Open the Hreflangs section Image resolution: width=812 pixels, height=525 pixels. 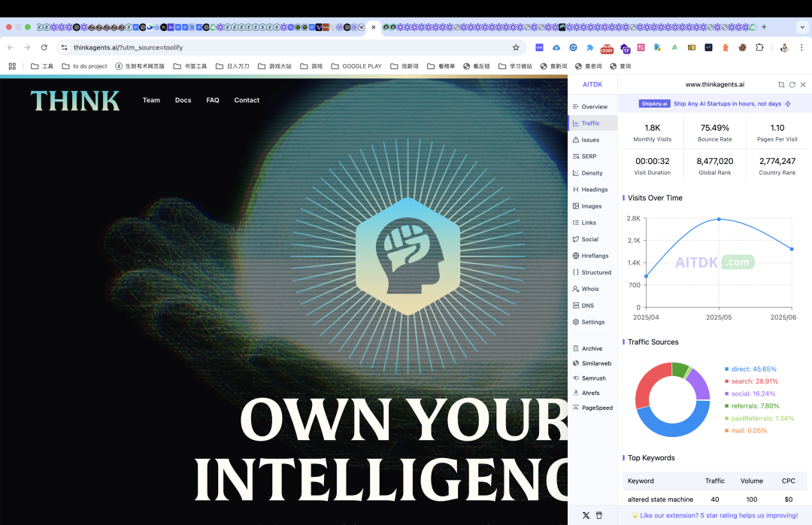coord(591,256)
